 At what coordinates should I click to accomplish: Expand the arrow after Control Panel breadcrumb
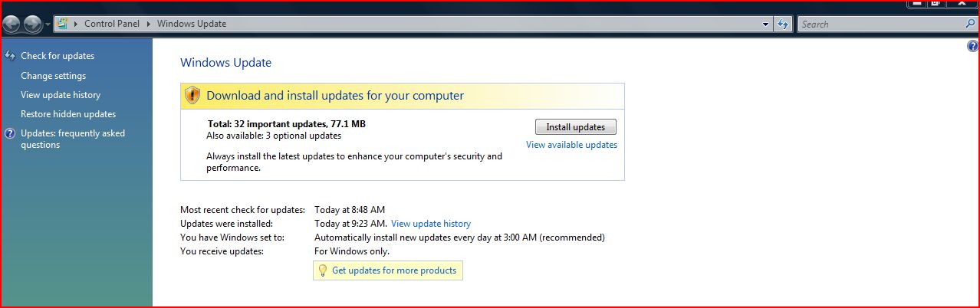pos(149,24)
